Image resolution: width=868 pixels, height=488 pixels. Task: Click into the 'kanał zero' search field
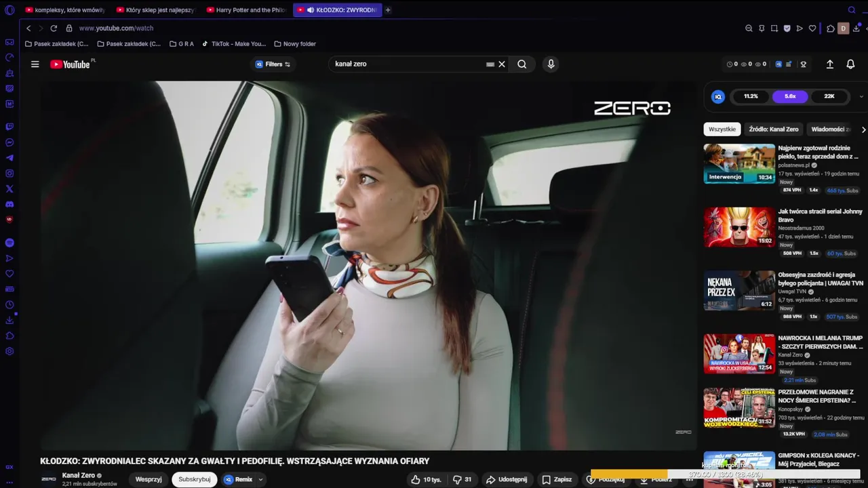(x=407, y=64)
